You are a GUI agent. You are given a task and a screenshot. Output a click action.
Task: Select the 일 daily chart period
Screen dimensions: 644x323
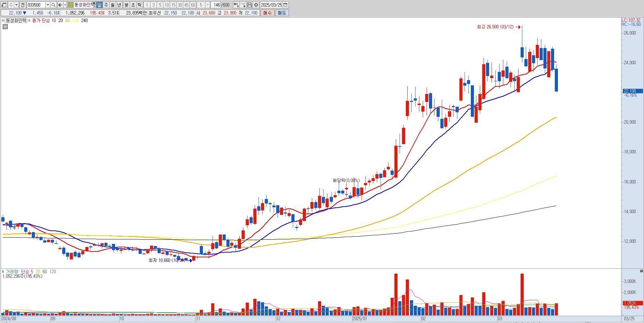(99, 5)
